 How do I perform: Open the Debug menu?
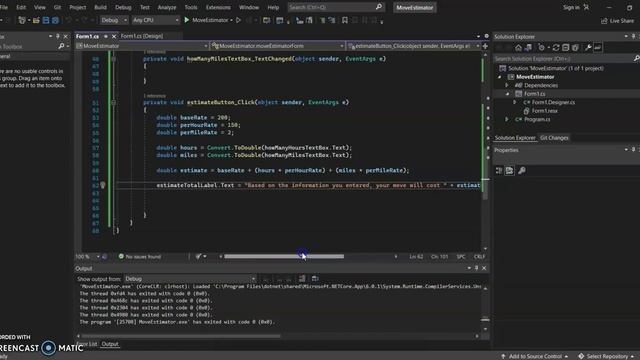(x=123, y=7)
